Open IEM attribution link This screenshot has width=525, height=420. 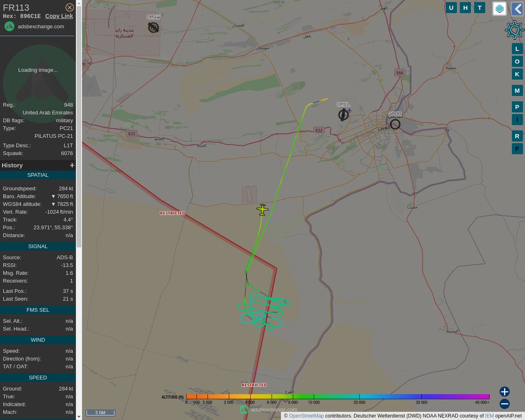[x=489, y=416]
